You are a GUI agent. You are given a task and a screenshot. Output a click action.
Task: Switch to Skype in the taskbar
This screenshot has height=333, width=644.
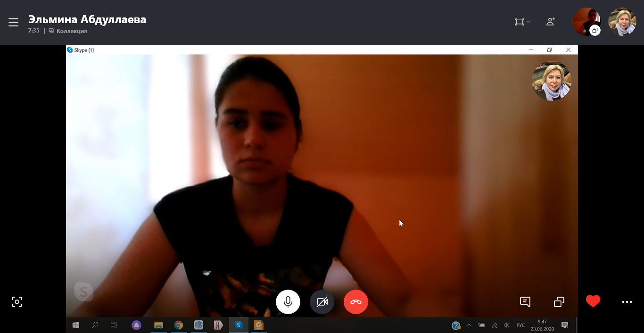point(239,325)
